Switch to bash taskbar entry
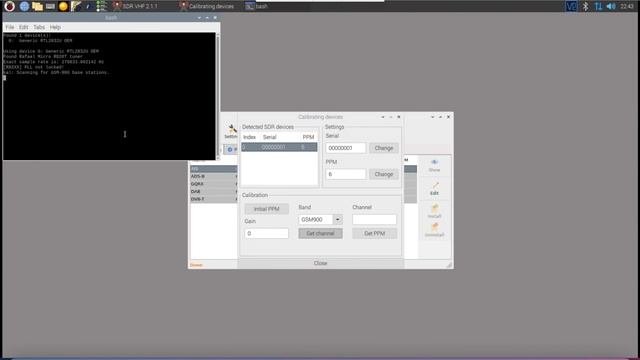 tap(257, 6)
